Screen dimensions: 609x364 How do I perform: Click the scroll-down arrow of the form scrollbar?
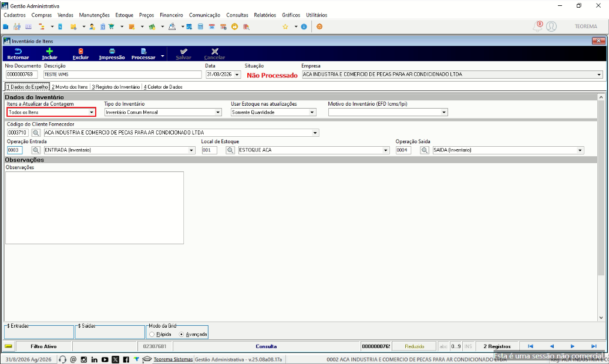[601, 318]
